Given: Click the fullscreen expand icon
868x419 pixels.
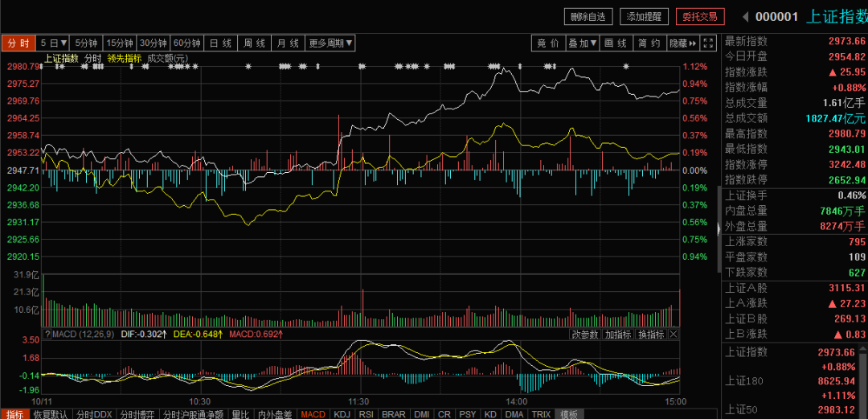Looking at the screenshot, I should [x=708, y=43].
